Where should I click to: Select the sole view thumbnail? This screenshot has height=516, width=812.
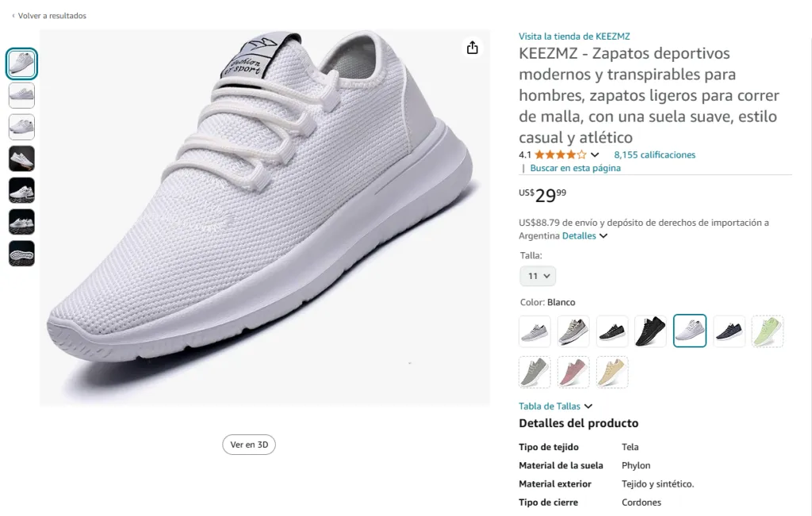(21, 254)
